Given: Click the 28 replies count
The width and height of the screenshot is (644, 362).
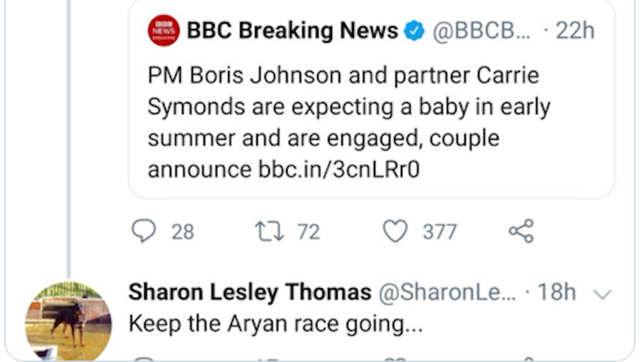Looking at the screenshot, I should pyautogui.click(x=183, y=232).
